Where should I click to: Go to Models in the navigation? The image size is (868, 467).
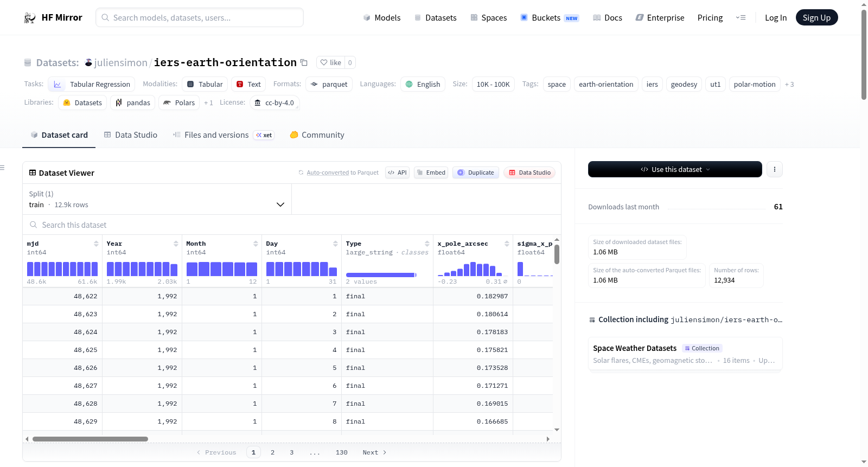(382, 17)
